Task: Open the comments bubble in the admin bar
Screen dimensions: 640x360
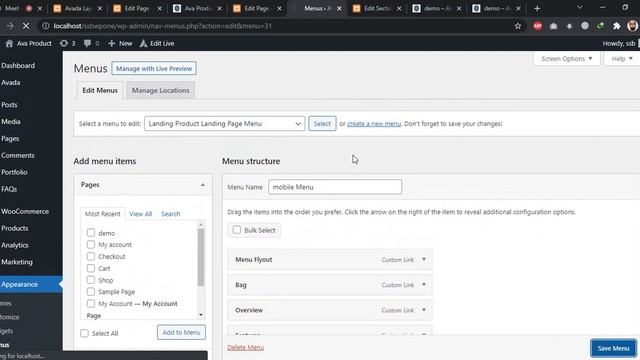Action: [x=91, y=43]
